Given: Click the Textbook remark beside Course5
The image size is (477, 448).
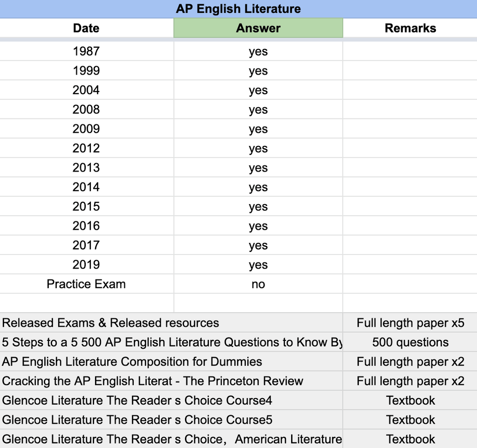Looking at the screenshot, I should pos(410,420).
